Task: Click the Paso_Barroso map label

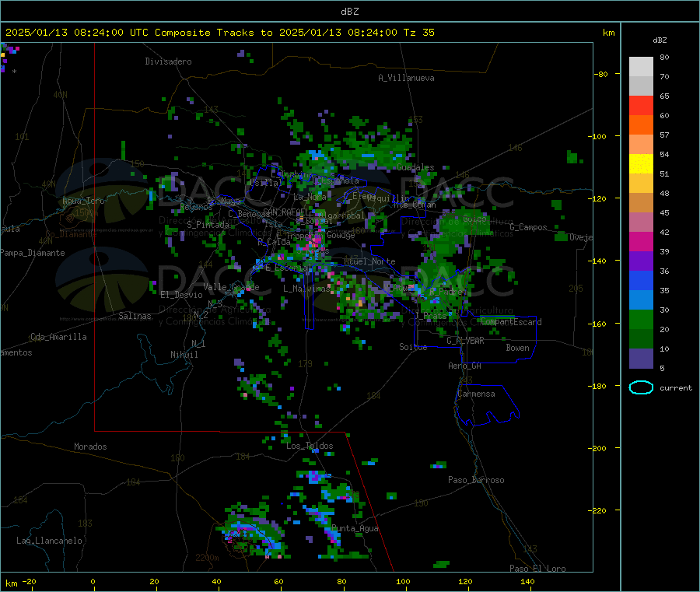Action: (x=476, y=480)
